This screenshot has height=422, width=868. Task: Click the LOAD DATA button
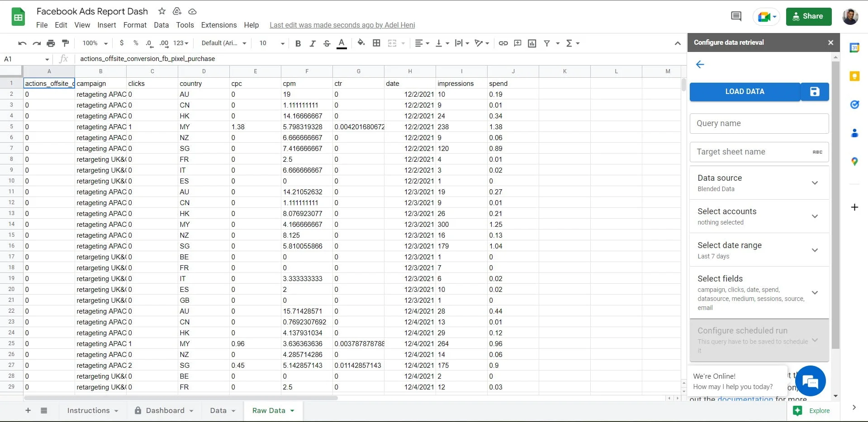(745, 91)
